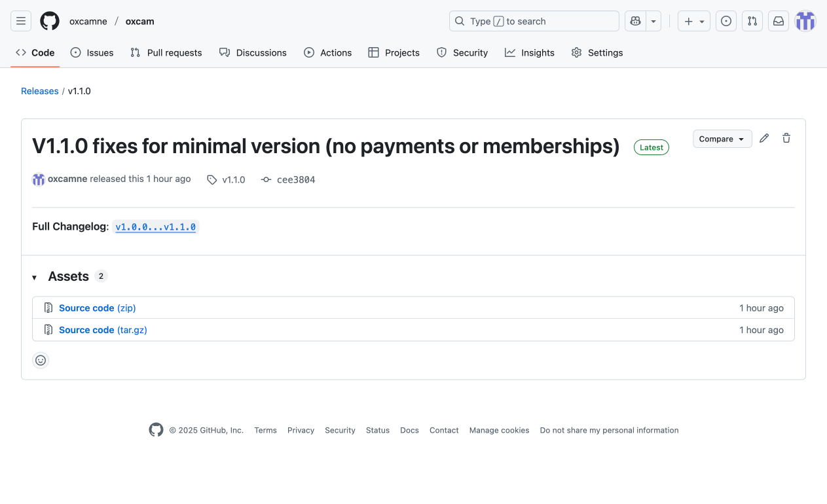Screen dimensions: 827x504
Task: Go back to Releases breadcrumb
Action: coord(40,91)
